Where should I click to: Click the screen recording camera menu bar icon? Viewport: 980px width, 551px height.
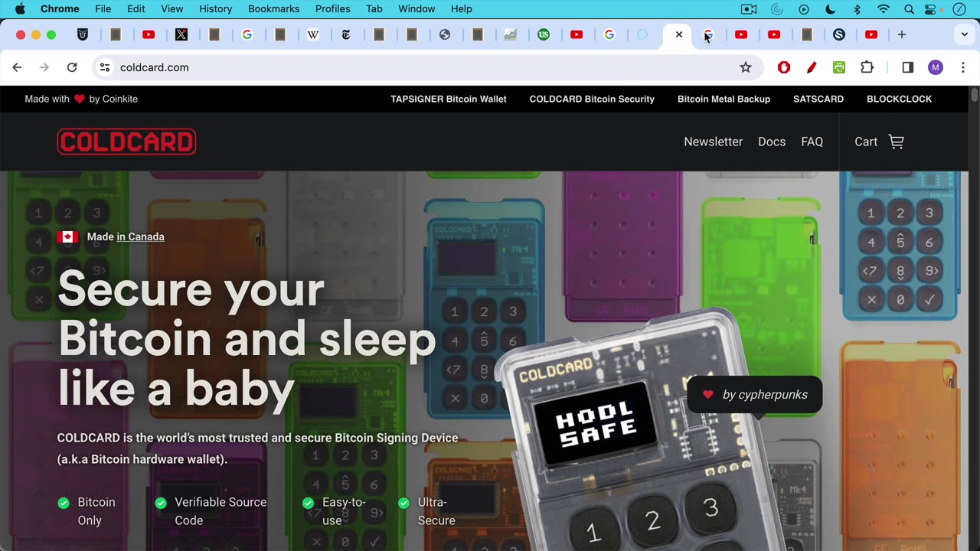[x=749, y=9]
